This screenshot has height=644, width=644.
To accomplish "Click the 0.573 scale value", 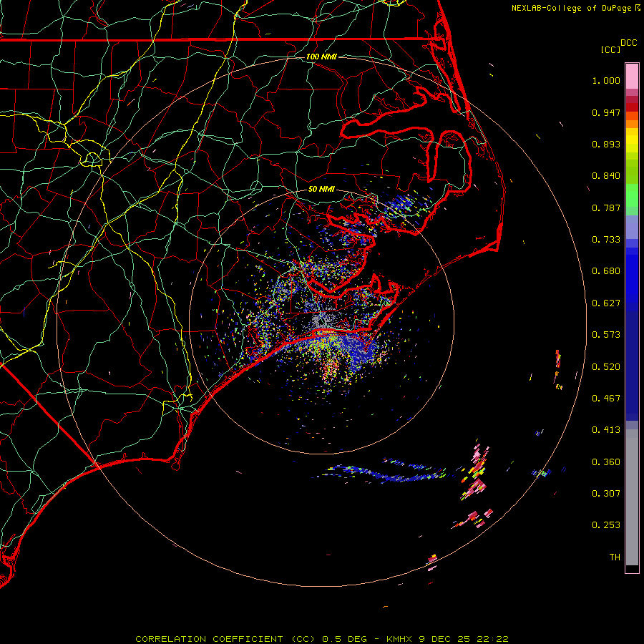I will 606,335.
